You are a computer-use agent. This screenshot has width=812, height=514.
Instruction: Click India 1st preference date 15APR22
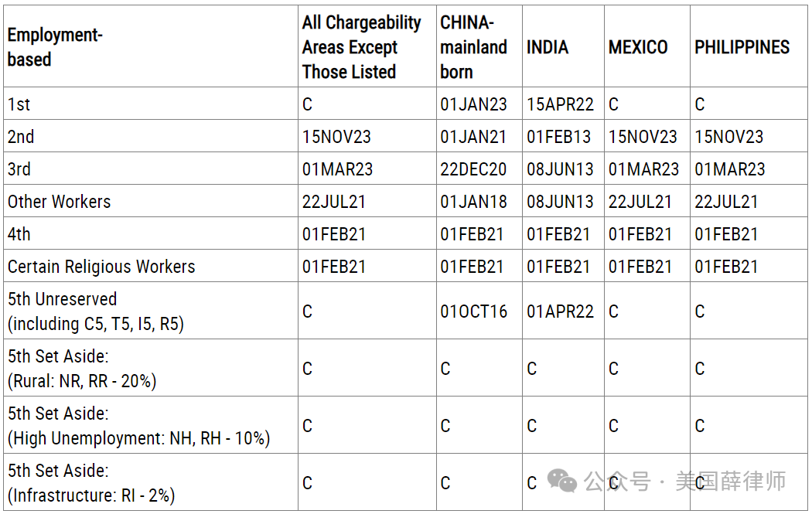(560, 104)
